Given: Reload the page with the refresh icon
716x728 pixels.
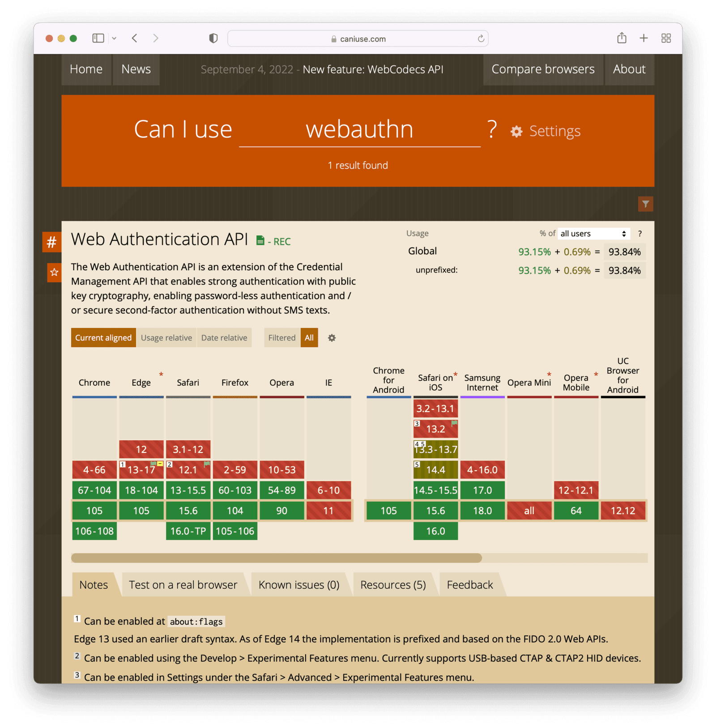Looking at the screenshot, I should 481,39.
